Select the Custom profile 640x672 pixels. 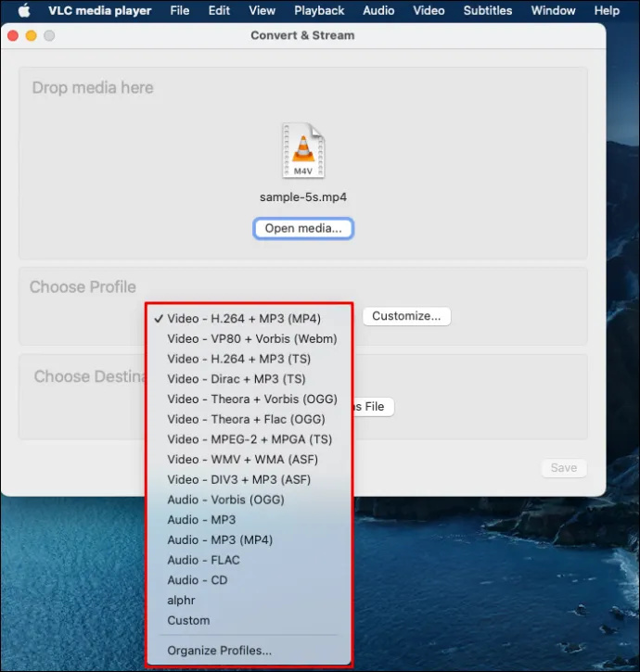click(249, 621)
